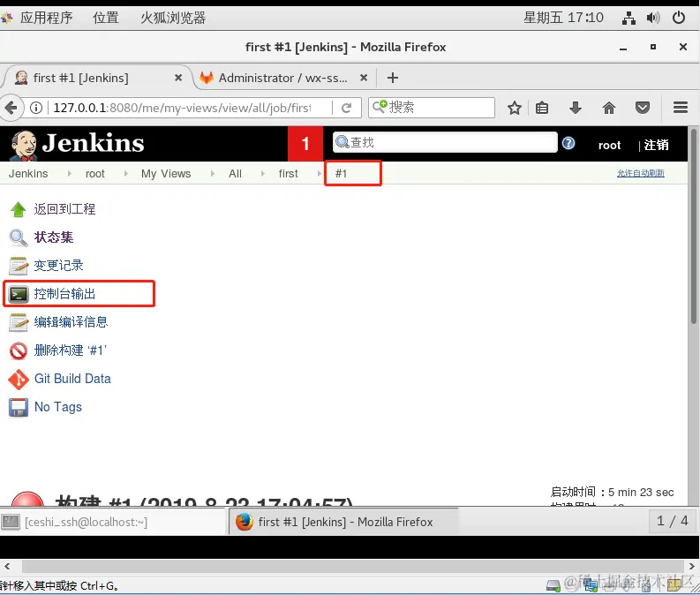
Task: Expand the arrow after 'first' breadcrumb
Action: (319, 174)
